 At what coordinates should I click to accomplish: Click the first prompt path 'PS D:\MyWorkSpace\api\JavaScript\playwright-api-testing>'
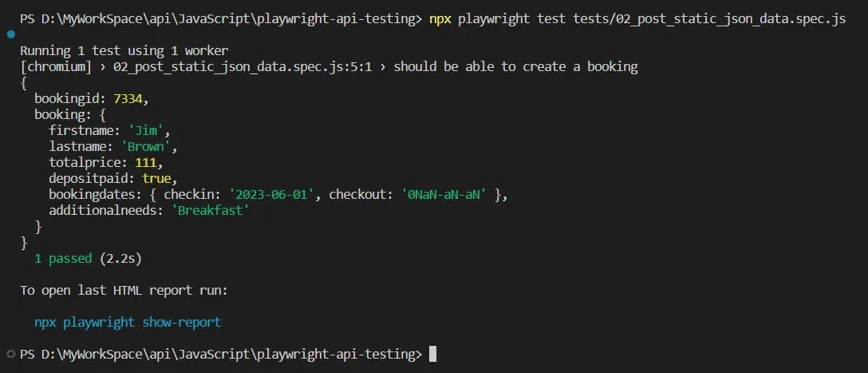point(221,19)
